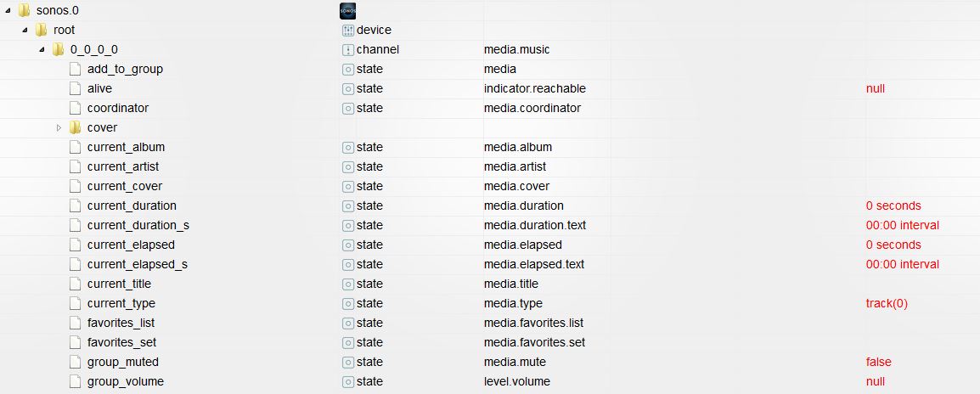Viewport: 980px width, 394px height.
Task: Select the coordinator tree entry
Action: 117,108
